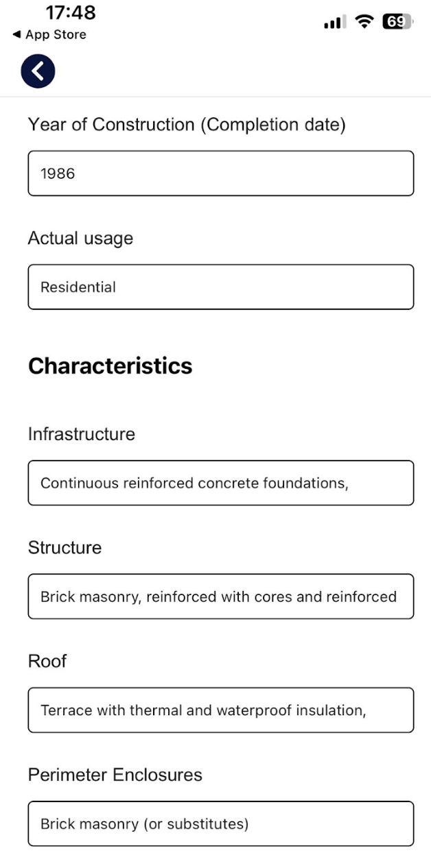Tap the Roof field describing terrace insulation
Screen dimensions: 431x868
pos(220,710)
